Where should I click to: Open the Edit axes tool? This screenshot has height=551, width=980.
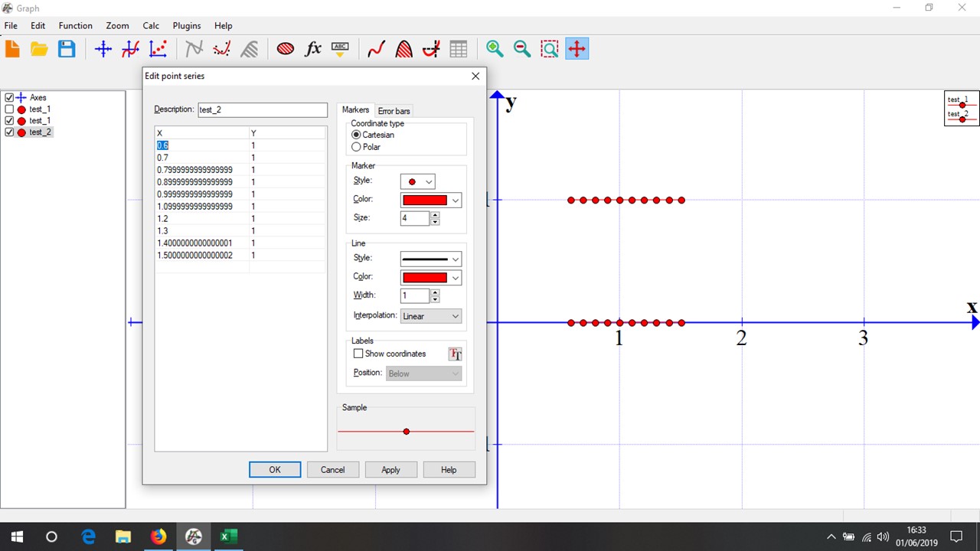103,49
